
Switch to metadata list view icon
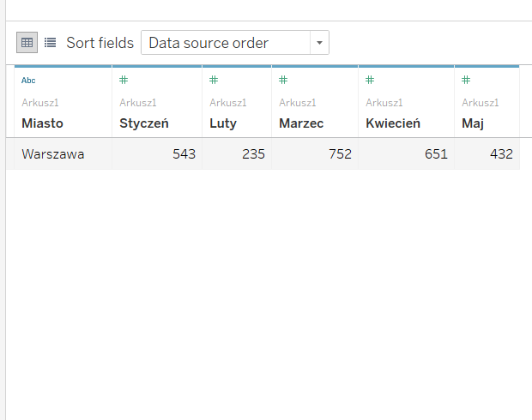pyautogui.click(x=50, y=42)
